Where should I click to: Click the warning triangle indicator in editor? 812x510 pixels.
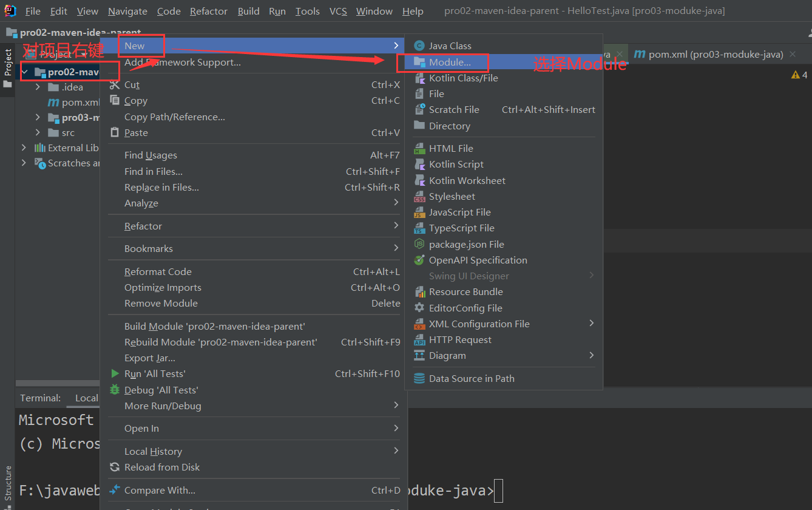(795, 75)
